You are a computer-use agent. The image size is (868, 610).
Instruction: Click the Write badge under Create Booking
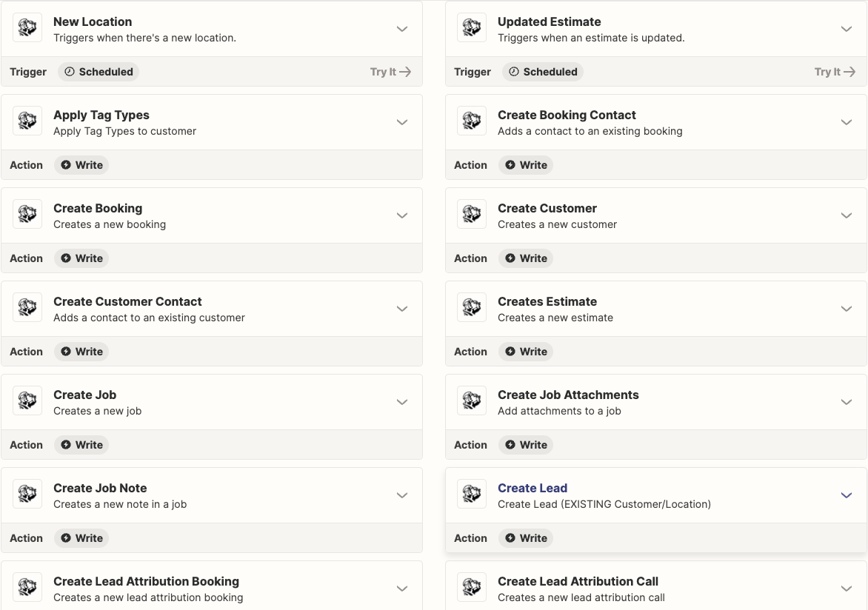pos(81,258)
